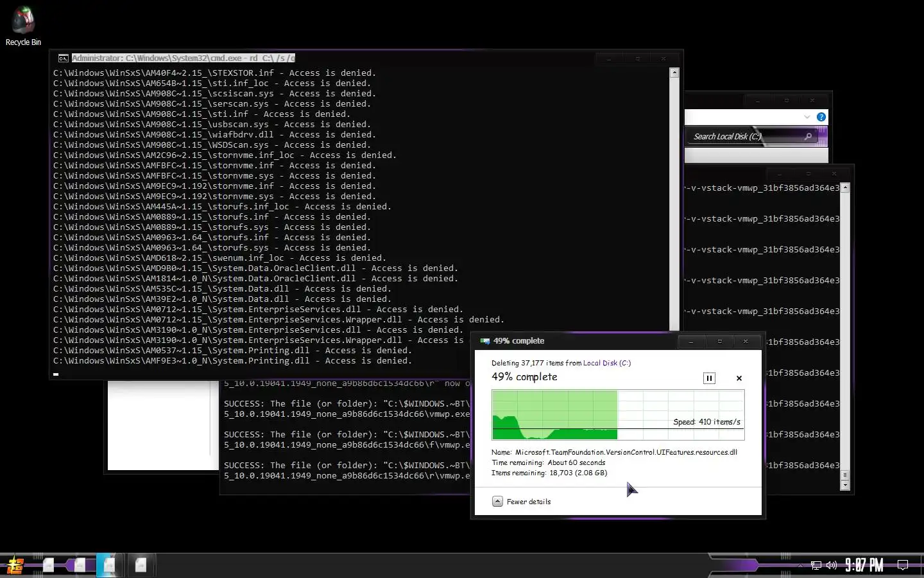The image size is (924, 578).
Task: Click the last System.Printing.dll line
Action: (232, 361)
